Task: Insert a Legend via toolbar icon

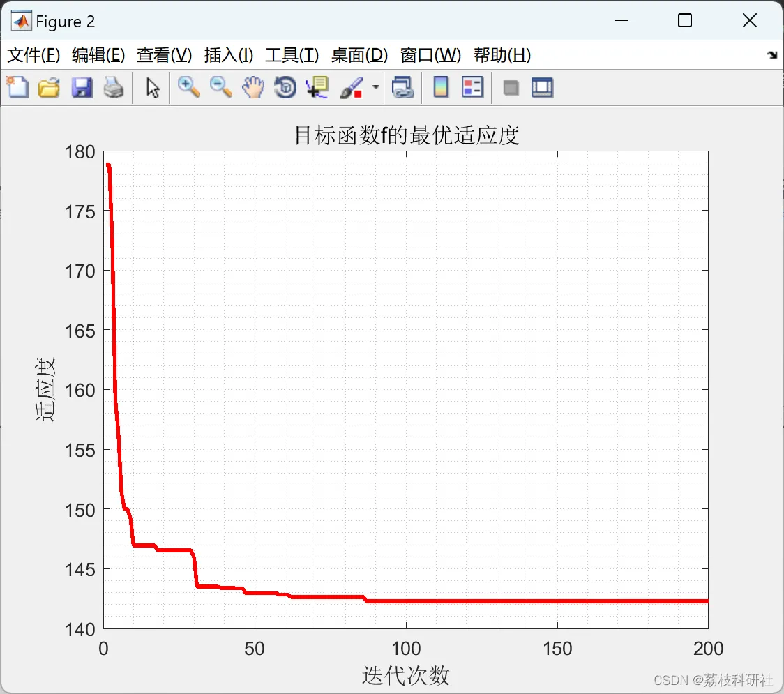Action: point(472,87)
